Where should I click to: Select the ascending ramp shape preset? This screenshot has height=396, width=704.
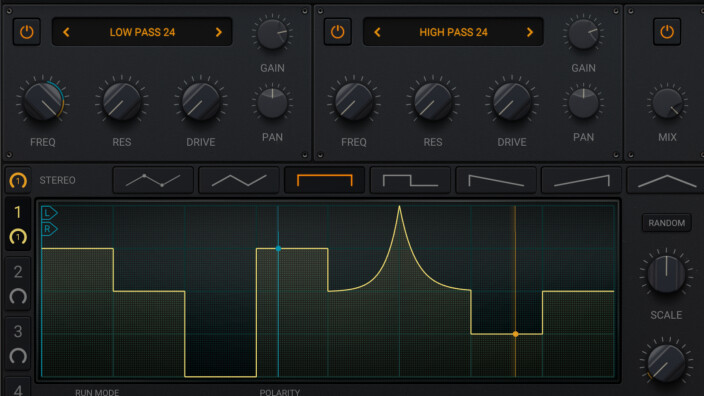pyautogui.click(x=581, y=180)
